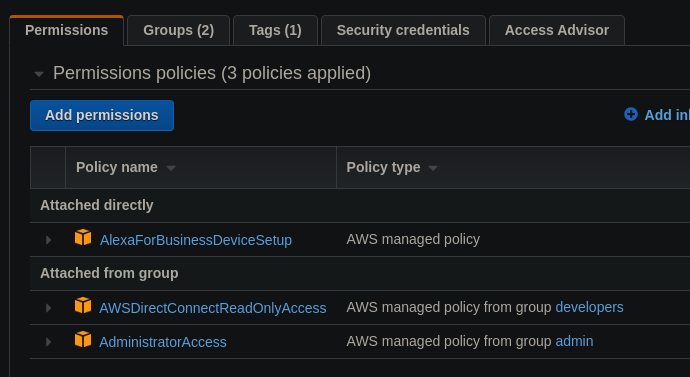690x377 pixels.
Task: Click the Attached directly section label
Action: pos(96,205)
